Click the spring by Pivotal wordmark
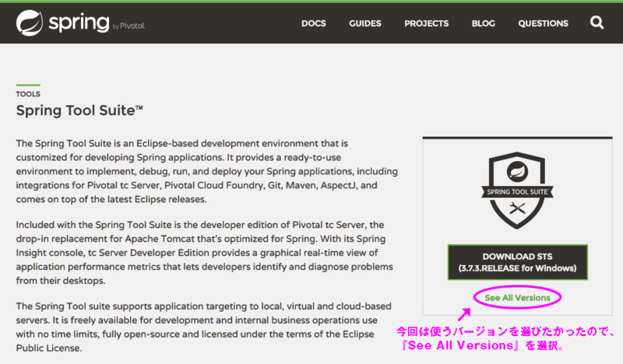The width and height of the screenshot is (623, 364). tap(97, 23)
